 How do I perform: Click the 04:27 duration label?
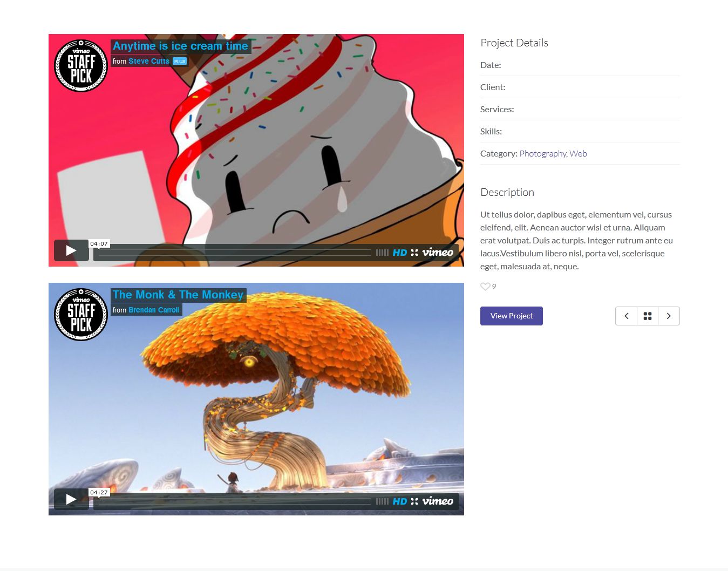[x=99, y=493]
